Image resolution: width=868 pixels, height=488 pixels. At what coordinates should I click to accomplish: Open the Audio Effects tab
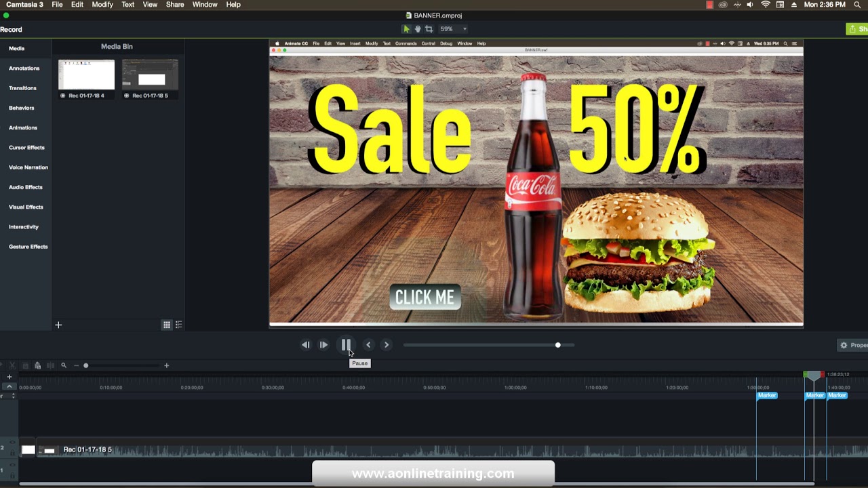coord(26,187)
